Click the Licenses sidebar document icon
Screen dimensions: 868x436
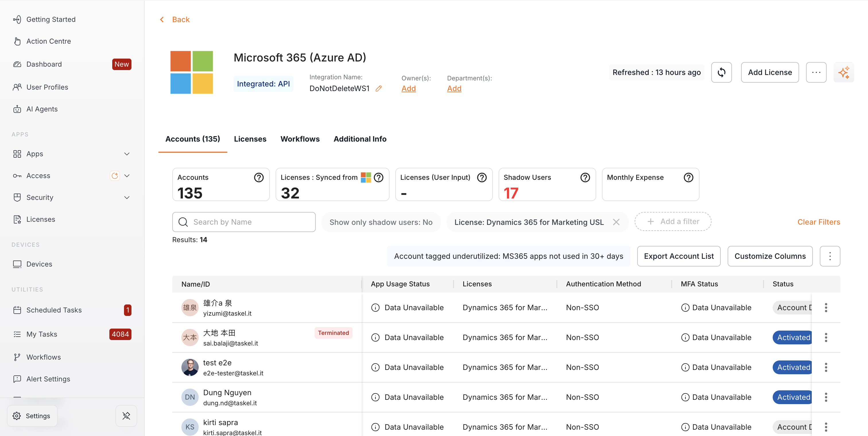point(17,219)
